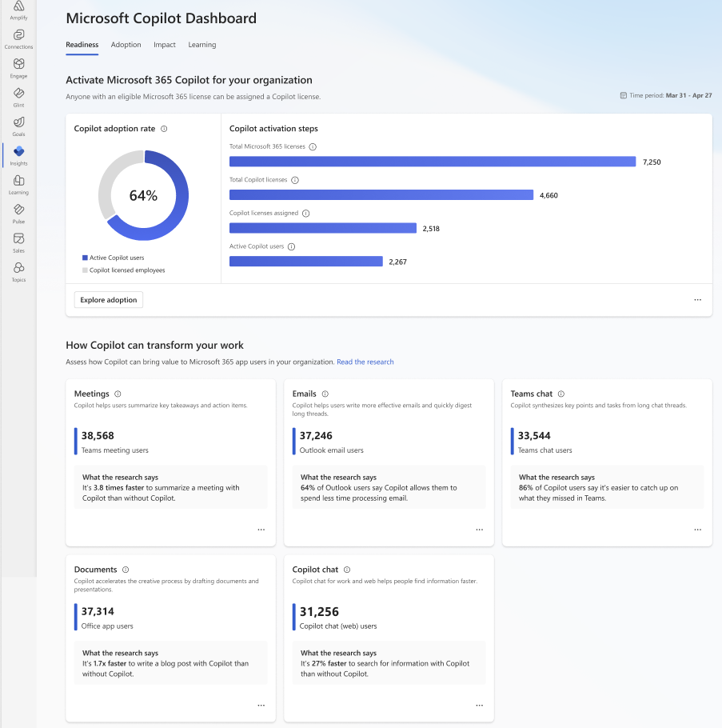Image resolution: width=722 pixels, height=728 pixels.
Task: Switch to the Adoption tab
Action: [126, 45]
